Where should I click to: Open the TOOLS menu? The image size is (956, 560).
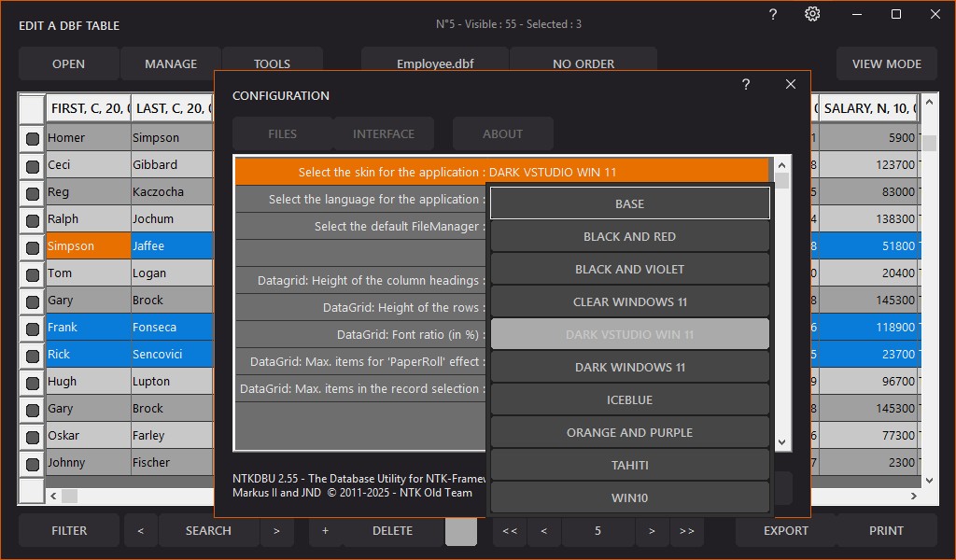tap(272, 63)
